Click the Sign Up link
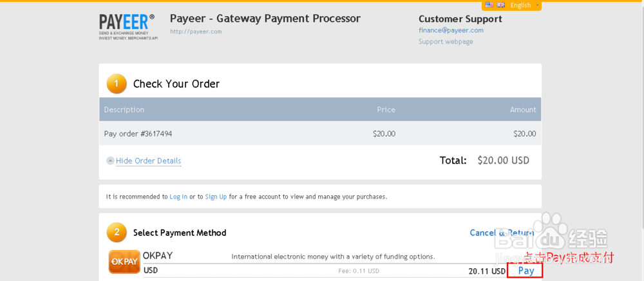 [x=216, y=197]
